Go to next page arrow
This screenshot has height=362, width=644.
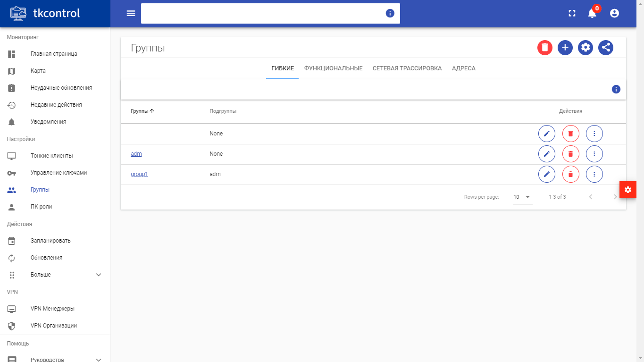pyautogui.click(x=615, y=197)
